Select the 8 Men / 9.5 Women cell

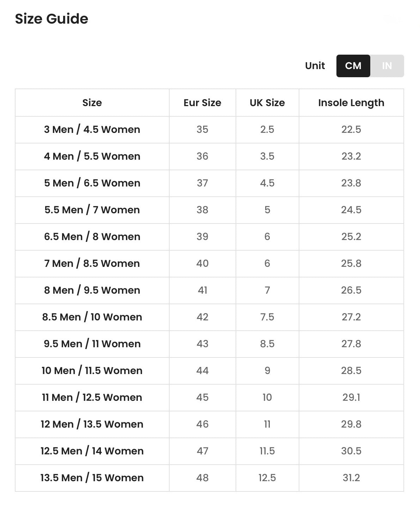coord(92,290)
